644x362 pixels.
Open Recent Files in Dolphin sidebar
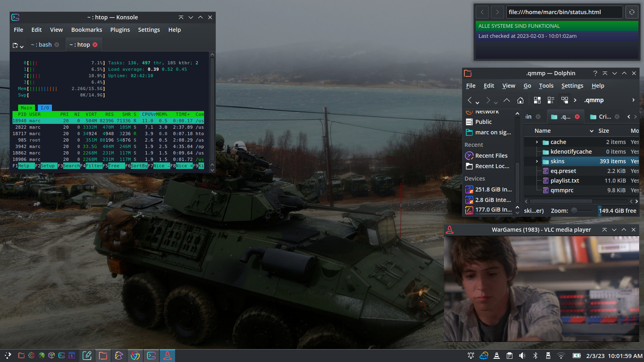(489, 156)
